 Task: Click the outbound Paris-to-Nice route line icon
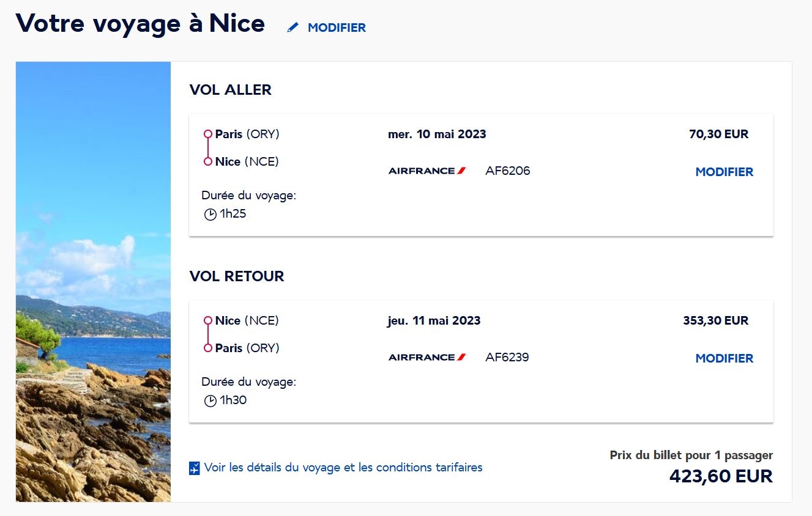coord(208,148)
